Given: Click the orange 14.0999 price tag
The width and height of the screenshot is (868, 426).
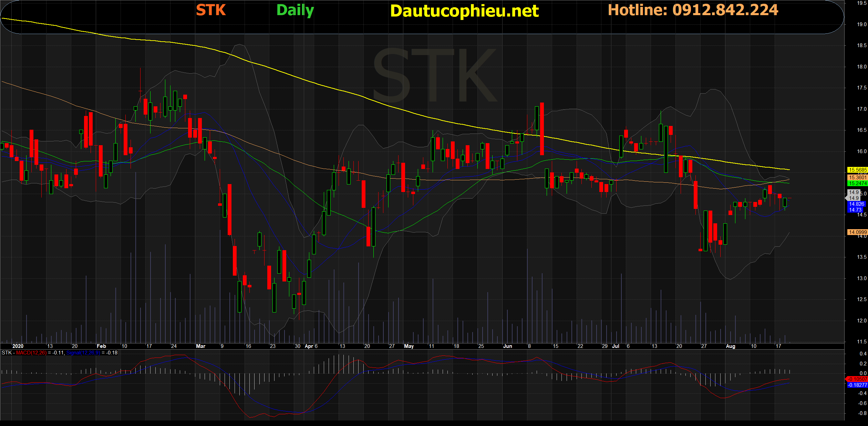Looking at the screenshot, I should point(857,232).
